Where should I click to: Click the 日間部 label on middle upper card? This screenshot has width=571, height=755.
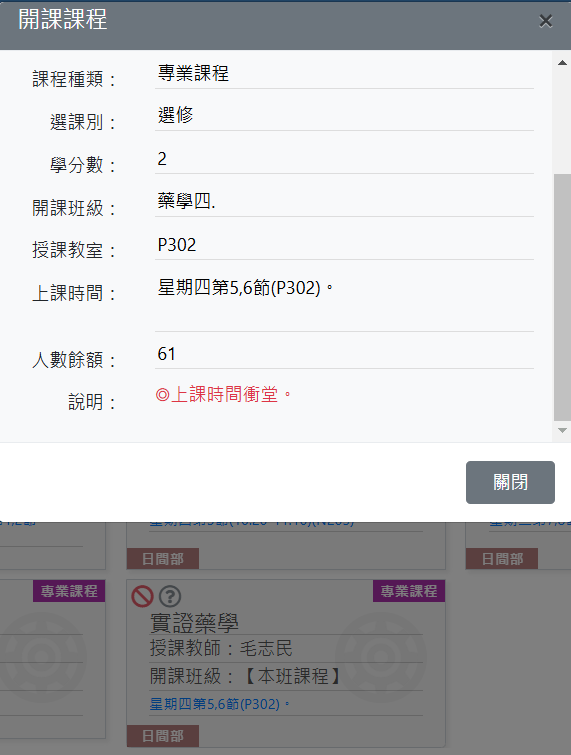coord(163,559)
